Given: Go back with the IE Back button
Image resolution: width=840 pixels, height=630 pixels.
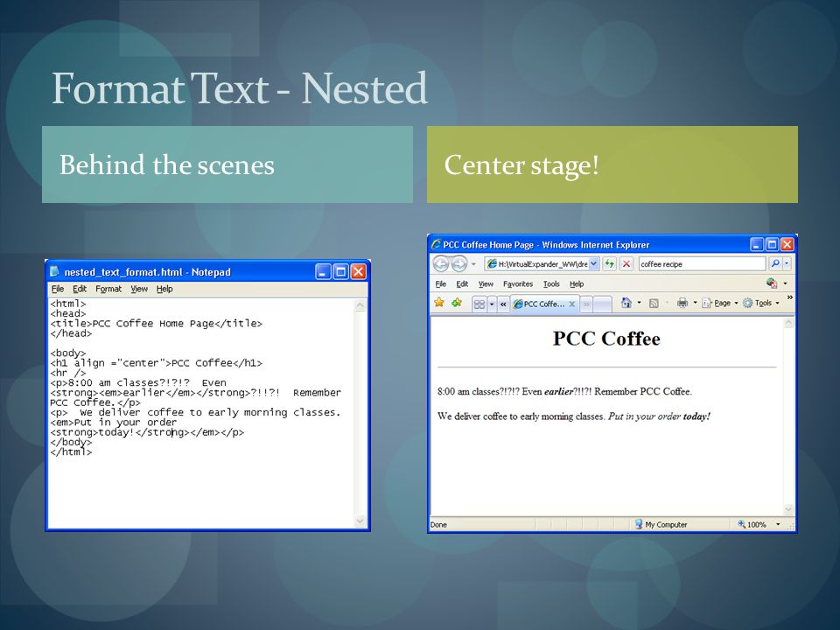Looking at the screenshot, I should [441, 263].
